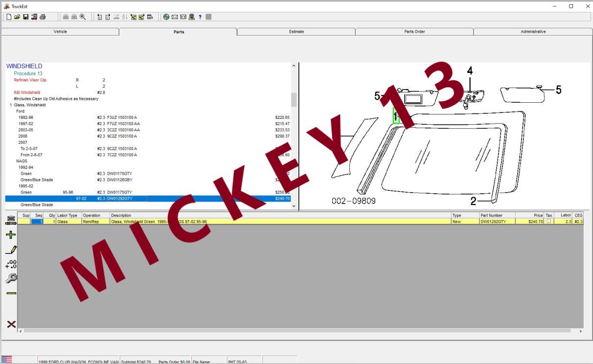Click the truck icon next to the save icon

[x=34, y=17]
